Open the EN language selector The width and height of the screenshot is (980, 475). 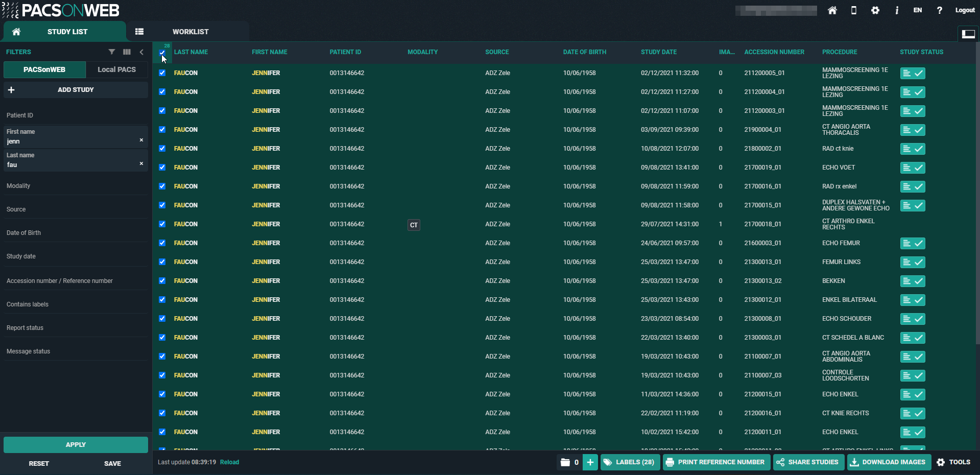point(918,10)
